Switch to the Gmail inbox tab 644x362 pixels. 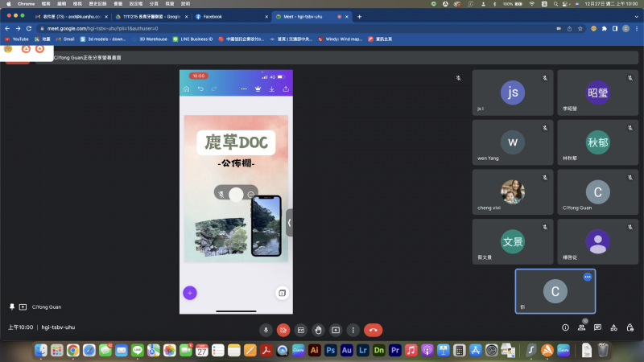72,16
